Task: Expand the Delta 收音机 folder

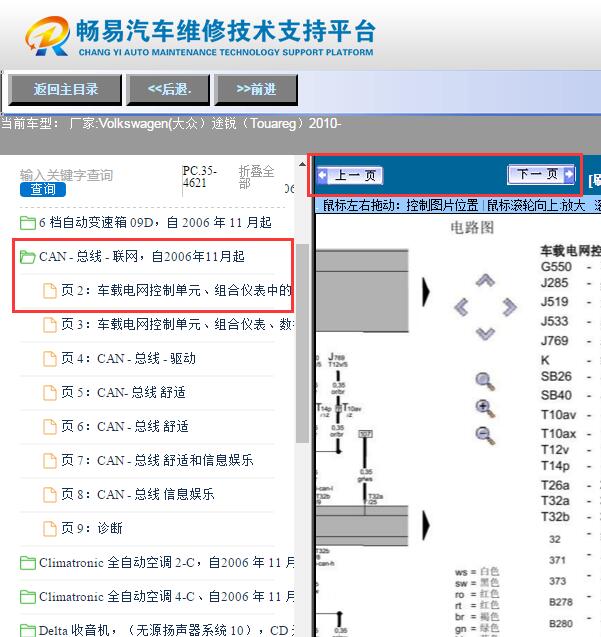Action: [x=28, y=630]
